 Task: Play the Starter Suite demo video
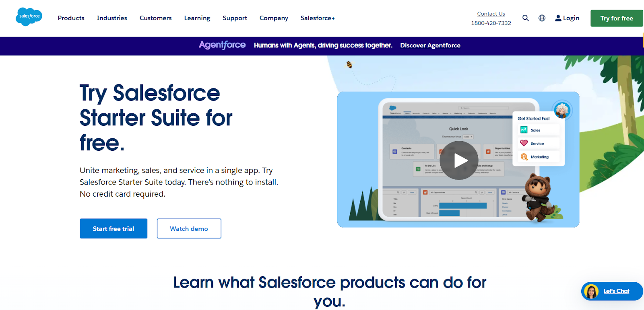459,160
